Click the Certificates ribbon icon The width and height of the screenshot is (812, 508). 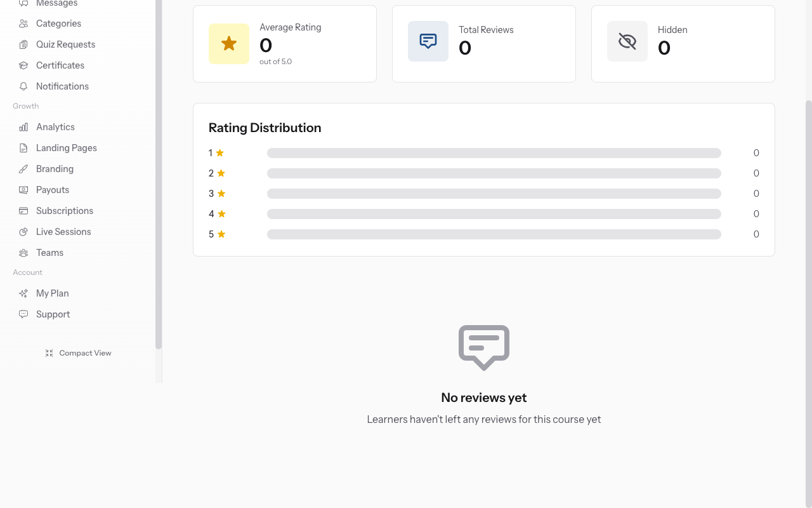pos(23,65)
